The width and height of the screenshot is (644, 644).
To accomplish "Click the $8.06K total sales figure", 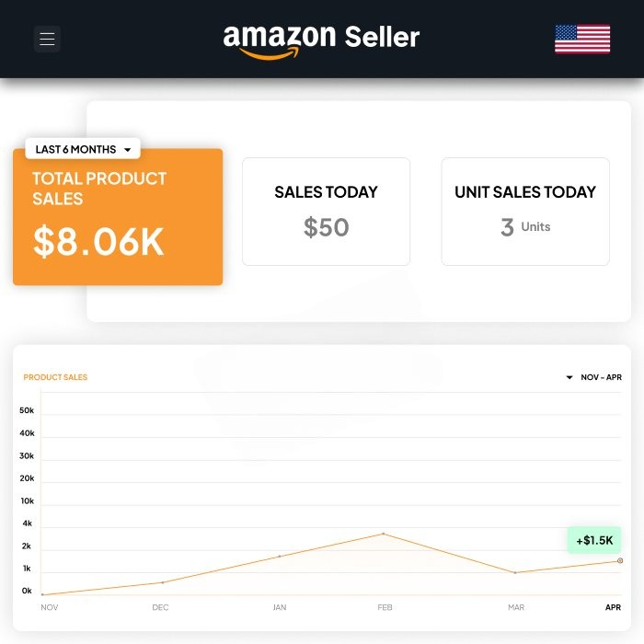I will tap(98, 242).
